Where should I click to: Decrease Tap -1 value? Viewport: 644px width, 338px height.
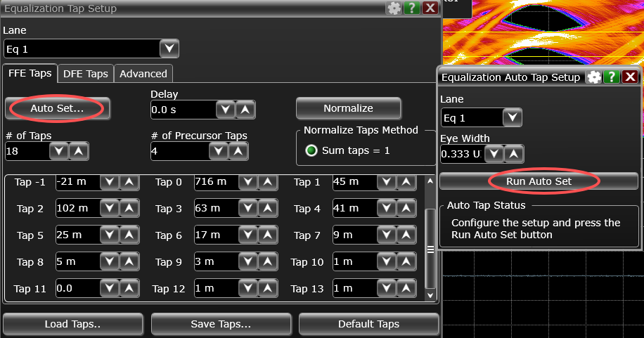coord(110,182)
